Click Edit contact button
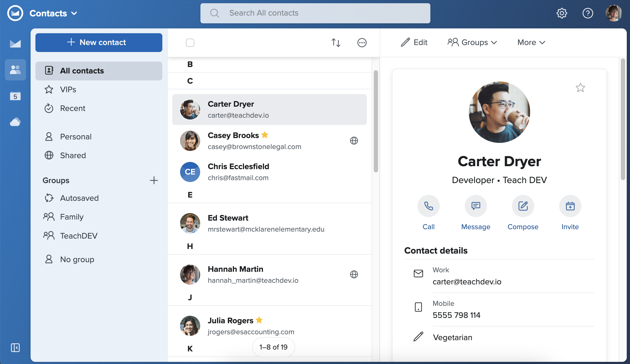630x364 pixels. (x=414, y=42)
